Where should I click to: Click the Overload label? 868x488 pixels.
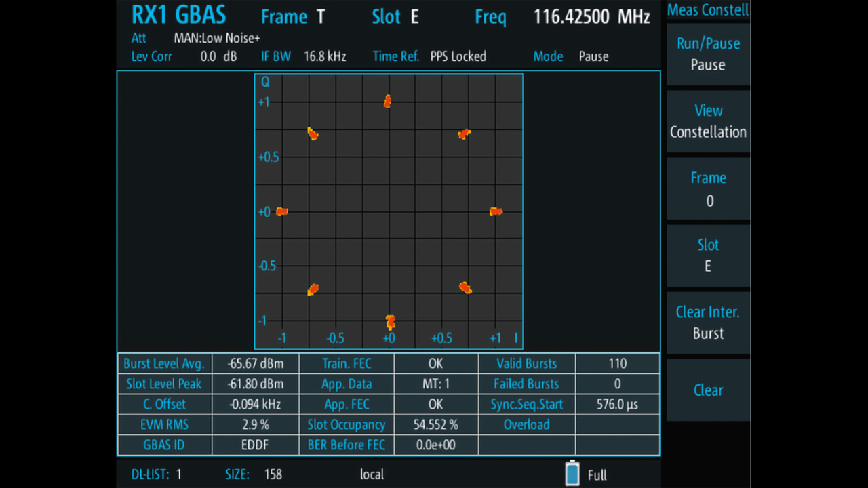[527, 424]
